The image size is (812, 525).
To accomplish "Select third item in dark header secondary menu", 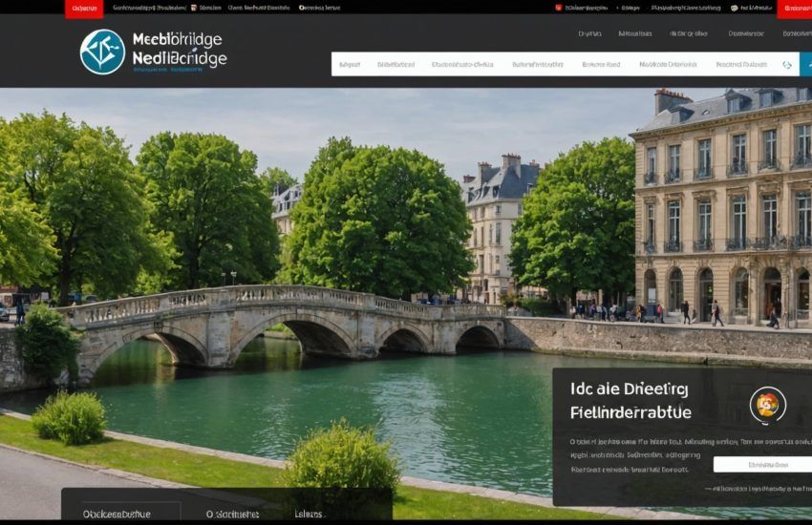I will tap(688, 33).
